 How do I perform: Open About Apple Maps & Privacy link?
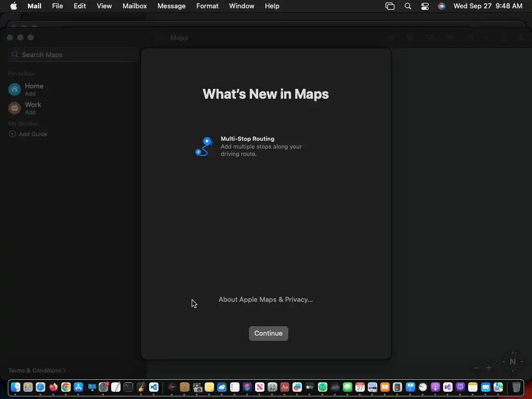[x=265, y=299]
